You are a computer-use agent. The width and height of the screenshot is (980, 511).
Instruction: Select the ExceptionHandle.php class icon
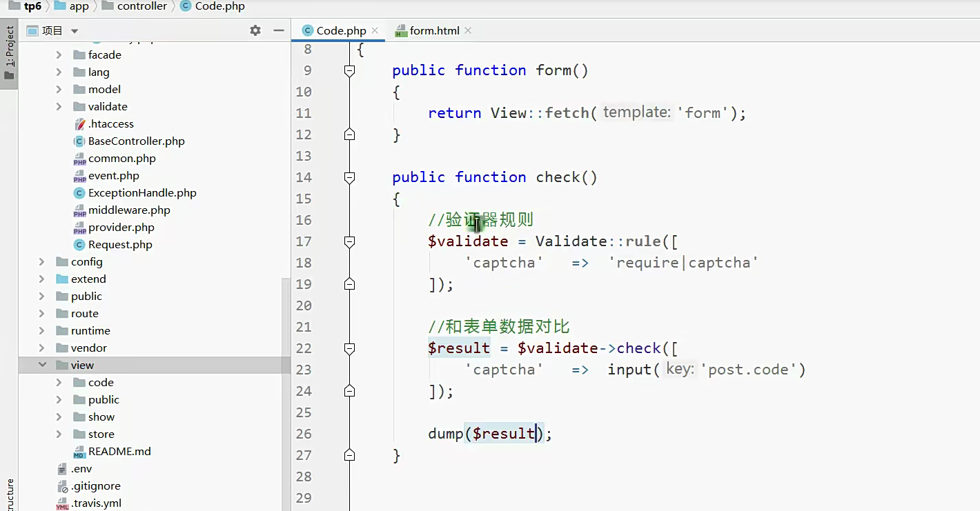point(79,192)
